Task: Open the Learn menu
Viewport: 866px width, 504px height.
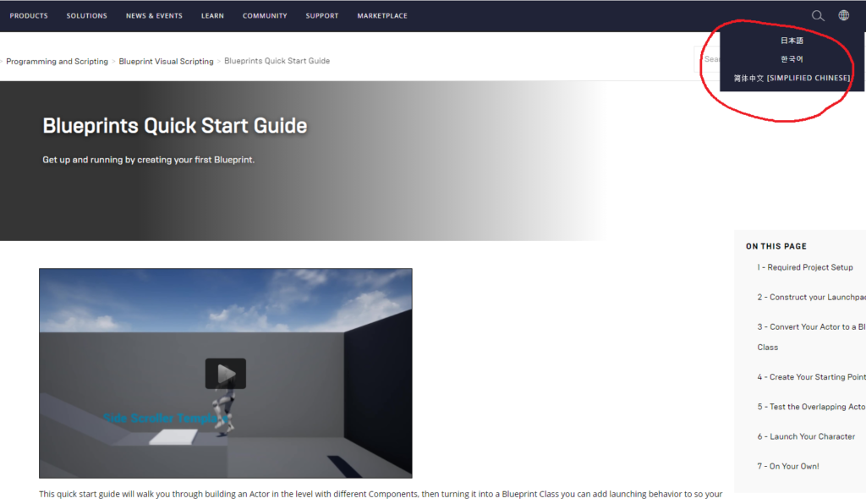Action: click(x=212, y=16)
